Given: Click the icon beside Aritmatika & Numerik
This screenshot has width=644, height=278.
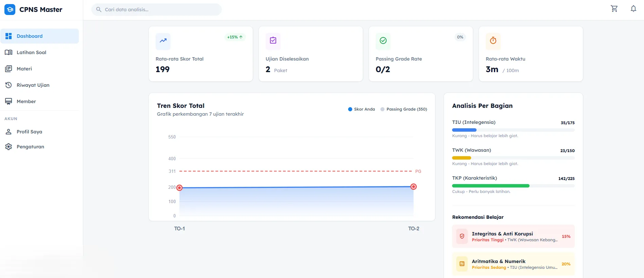Looking at the screenshot, I should click(462, 264).
